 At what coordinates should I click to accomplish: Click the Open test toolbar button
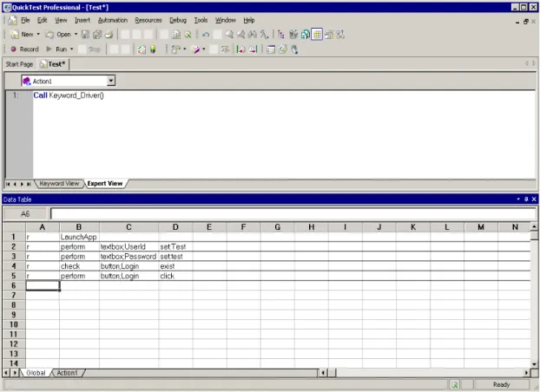58,35
